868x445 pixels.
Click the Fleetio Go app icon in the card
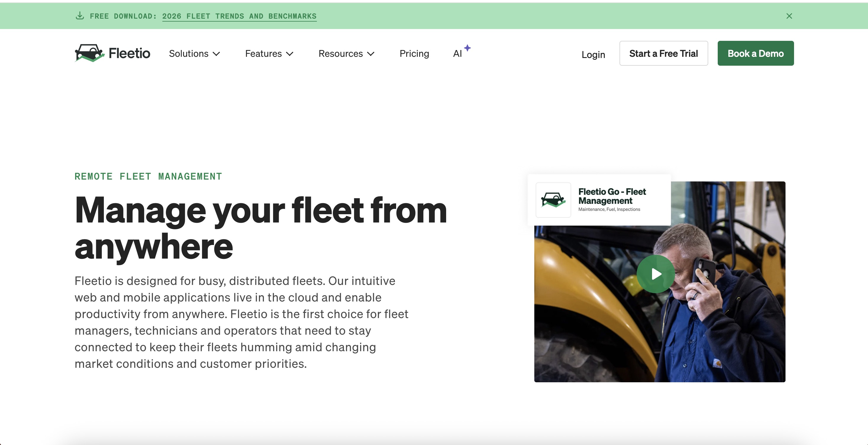[553, 200]
